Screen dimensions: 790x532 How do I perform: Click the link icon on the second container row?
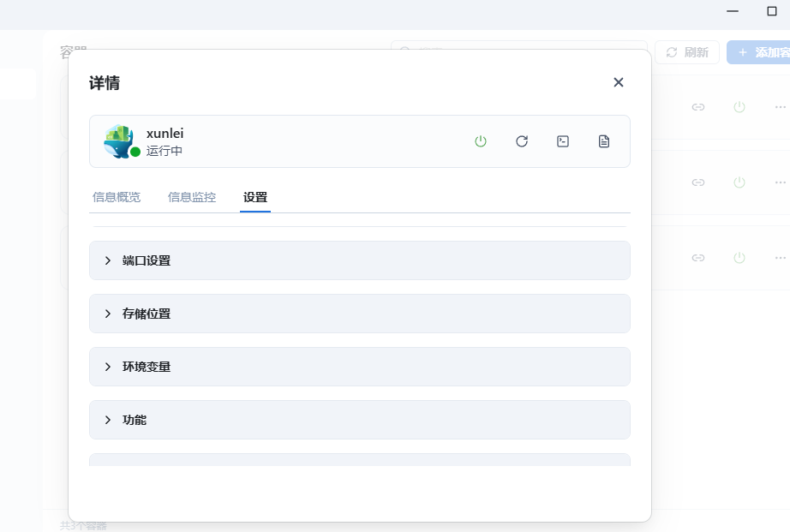tap(697, 182)
